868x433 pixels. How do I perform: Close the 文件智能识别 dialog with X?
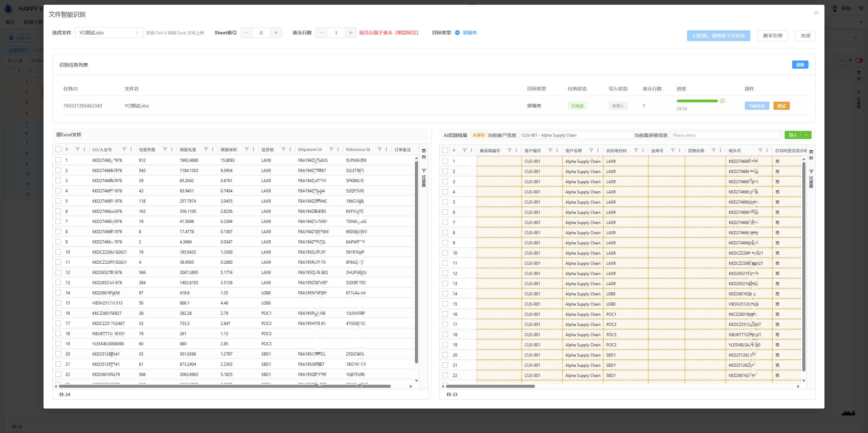(x=816, y=13)
